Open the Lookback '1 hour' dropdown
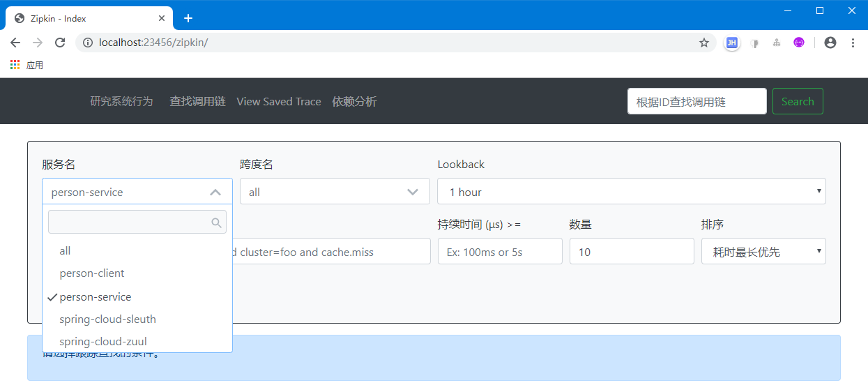Viewport: 868px width, 385px height. (x=631, y=192)
